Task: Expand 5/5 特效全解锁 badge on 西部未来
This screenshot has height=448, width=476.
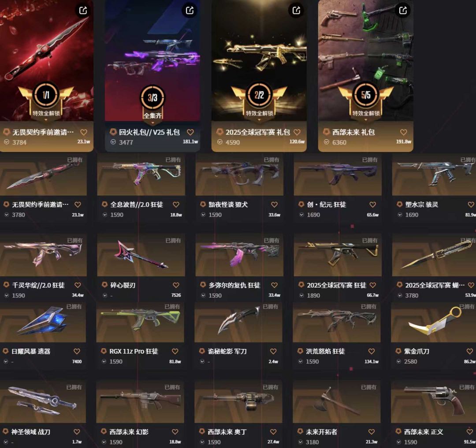Action: pyautogui.click(x=365, y=120)
